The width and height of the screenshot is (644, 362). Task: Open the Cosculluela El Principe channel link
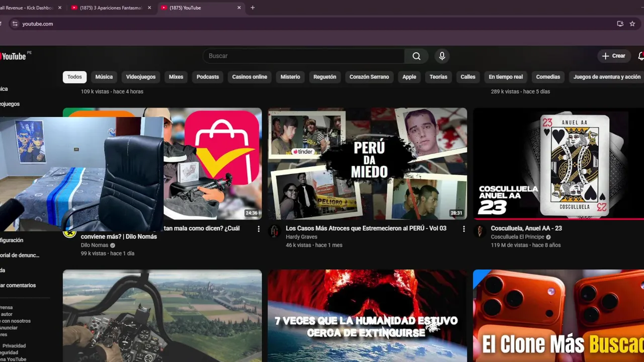point(518,237)
